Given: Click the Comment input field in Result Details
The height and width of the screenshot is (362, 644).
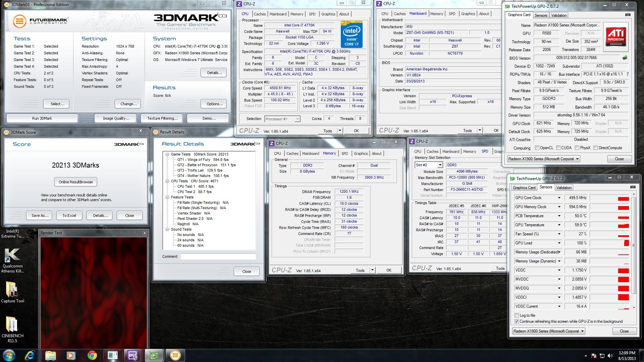Looking at the screenshot, I should 218,257.
